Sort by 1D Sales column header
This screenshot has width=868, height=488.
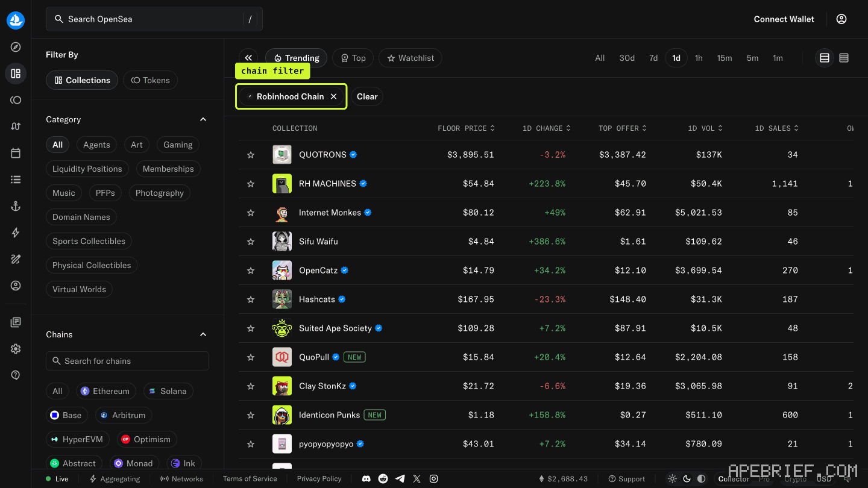point(777,128)
